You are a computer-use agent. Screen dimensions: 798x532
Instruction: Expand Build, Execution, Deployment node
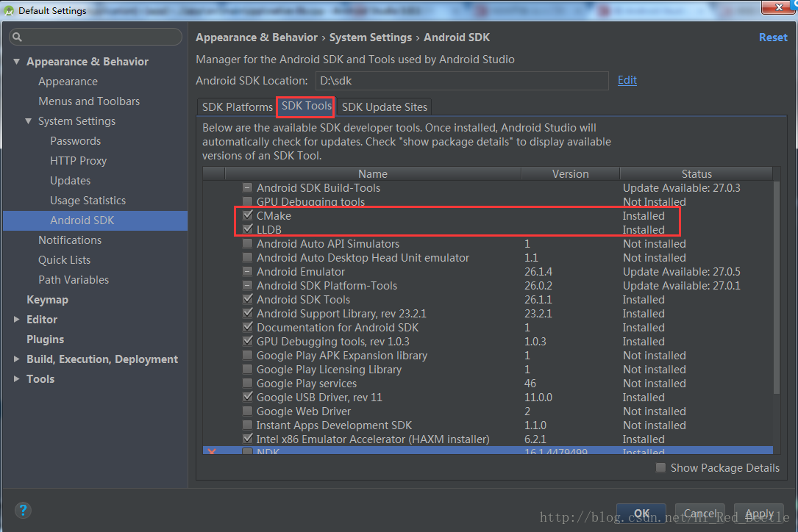16,359
